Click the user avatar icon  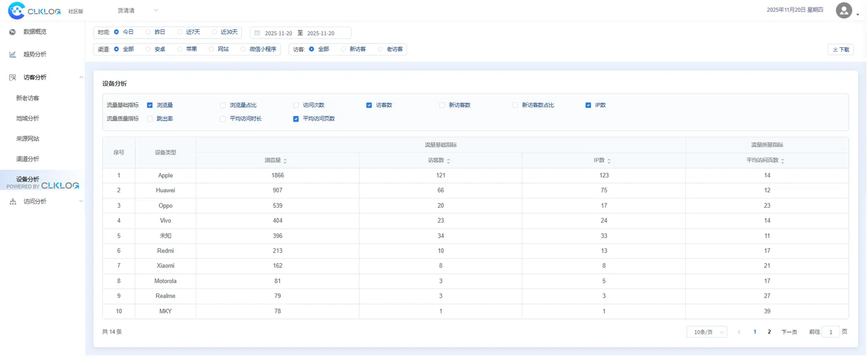coord(844,10)
